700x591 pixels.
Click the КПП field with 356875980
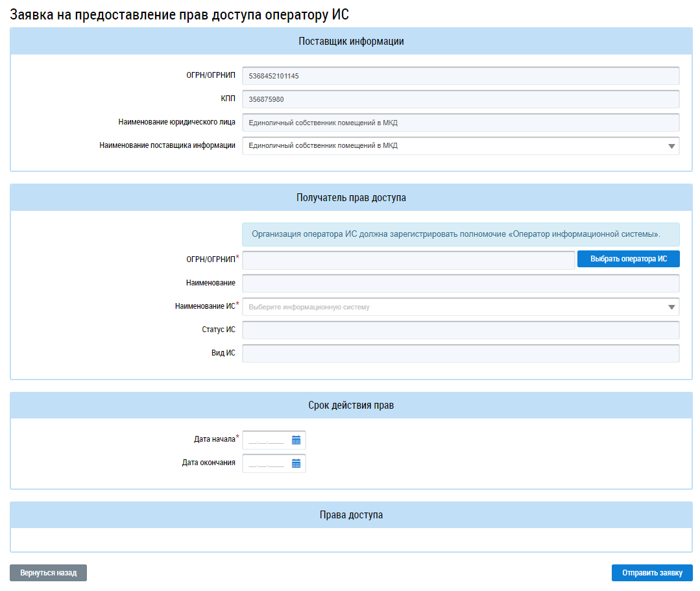(x=460, y=99)
